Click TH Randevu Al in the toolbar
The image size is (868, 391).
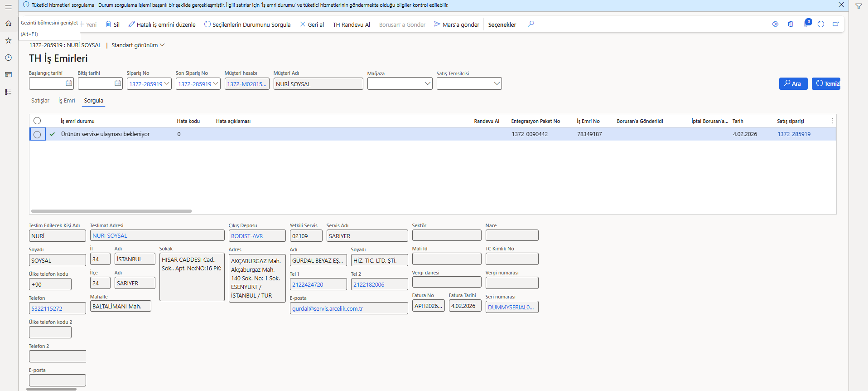tap(352, 24)
